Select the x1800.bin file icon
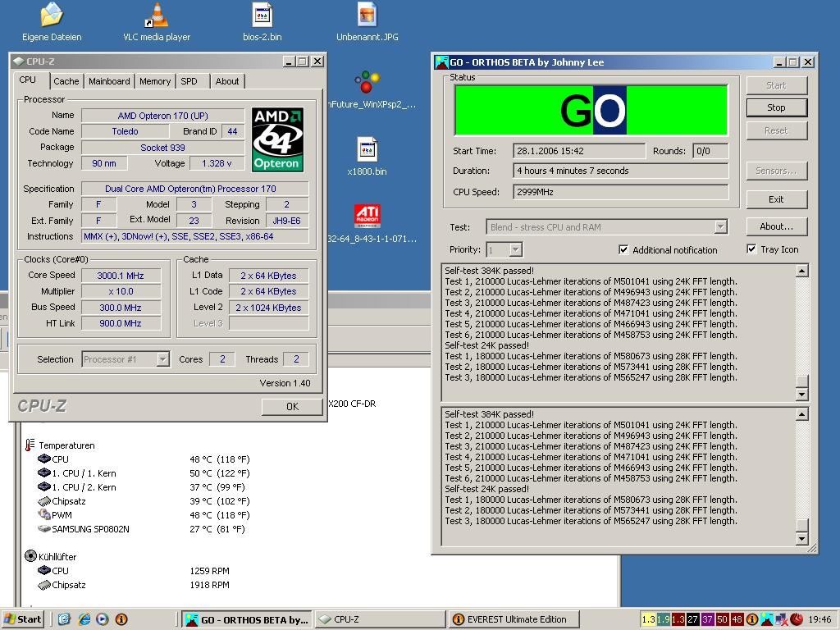Screen dimensions: 840x630 (367, 149)
